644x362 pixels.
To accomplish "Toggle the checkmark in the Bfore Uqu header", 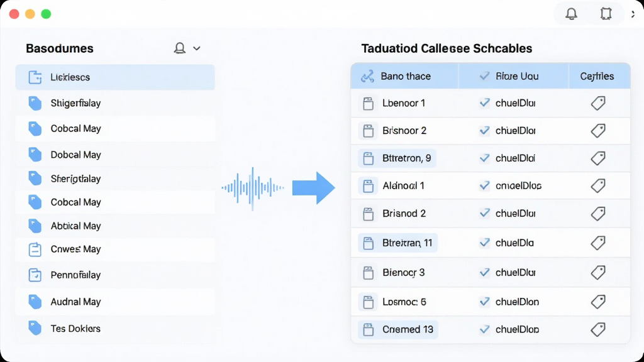I will pyautogui.click(x=485, y=76).
